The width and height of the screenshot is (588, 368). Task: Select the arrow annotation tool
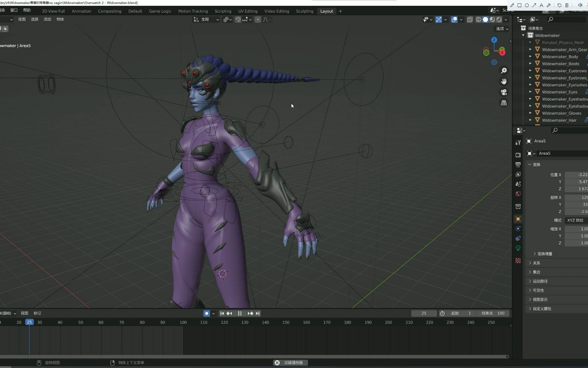(x=534, y=5)
